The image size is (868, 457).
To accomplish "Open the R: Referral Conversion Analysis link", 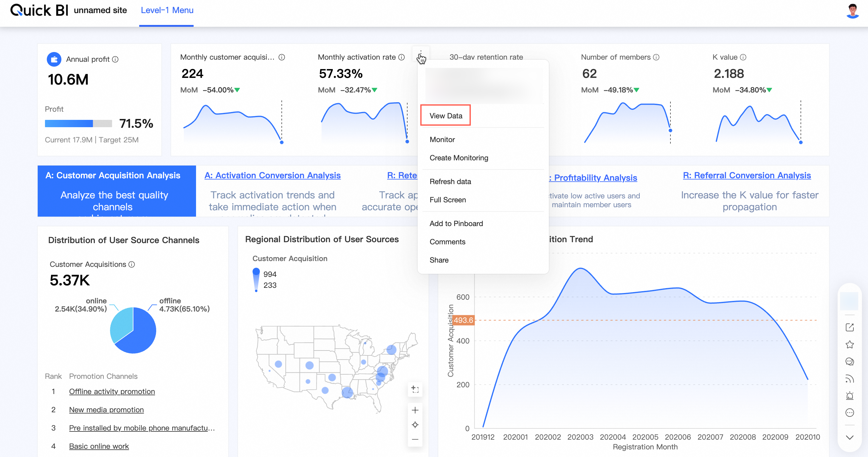I will (746, 175).
